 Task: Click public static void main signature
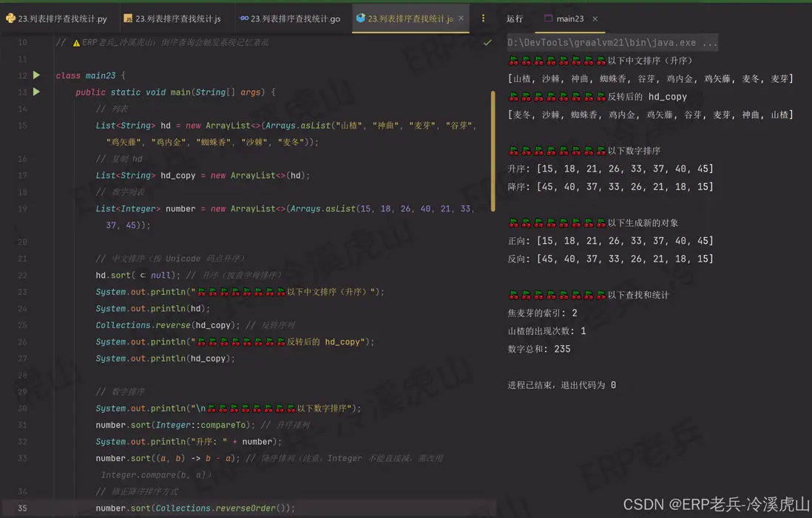coord(175,92)
